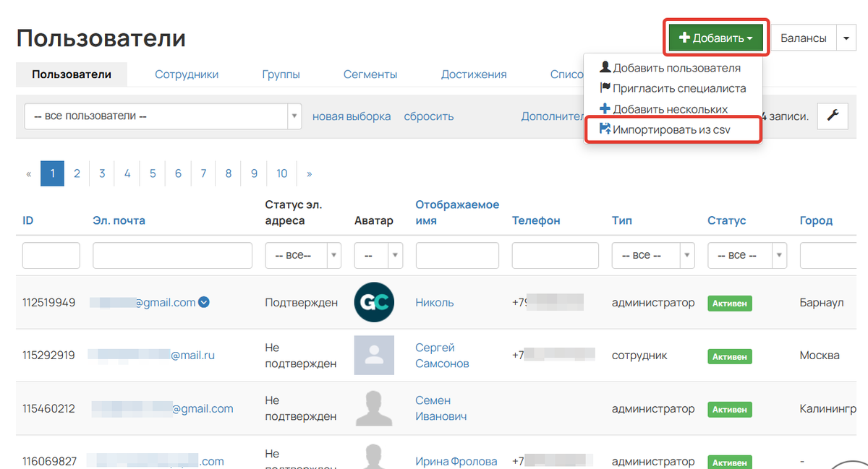This screenshot has height=469, width=868.
Task: Go to the next page arrow »
Action: [310, 173]
